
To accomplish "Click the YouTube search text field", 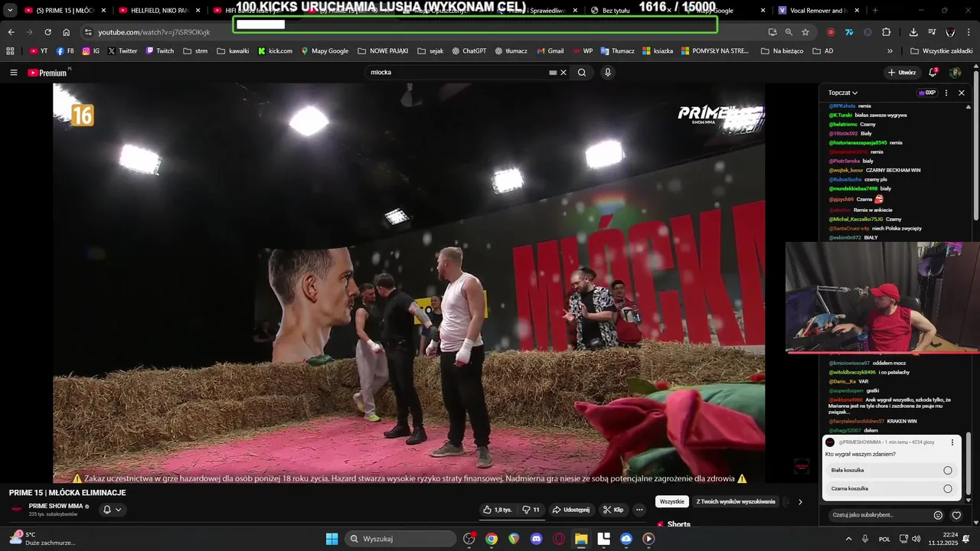I will click(458, 73).
